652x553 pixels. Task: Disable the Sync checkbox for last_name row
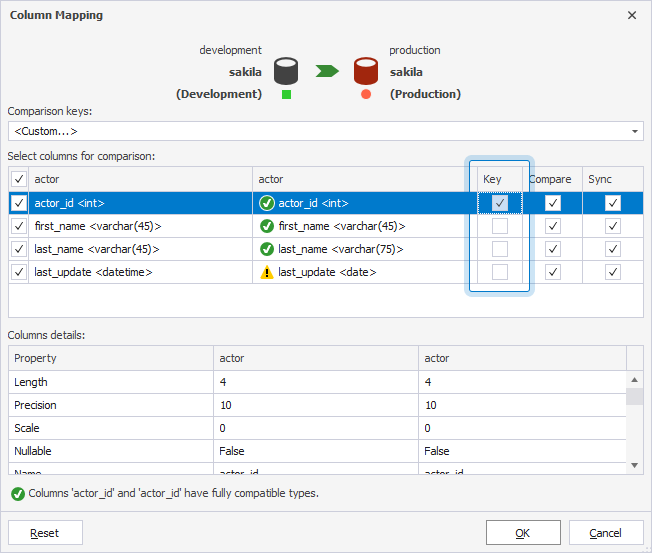[613, 249]
